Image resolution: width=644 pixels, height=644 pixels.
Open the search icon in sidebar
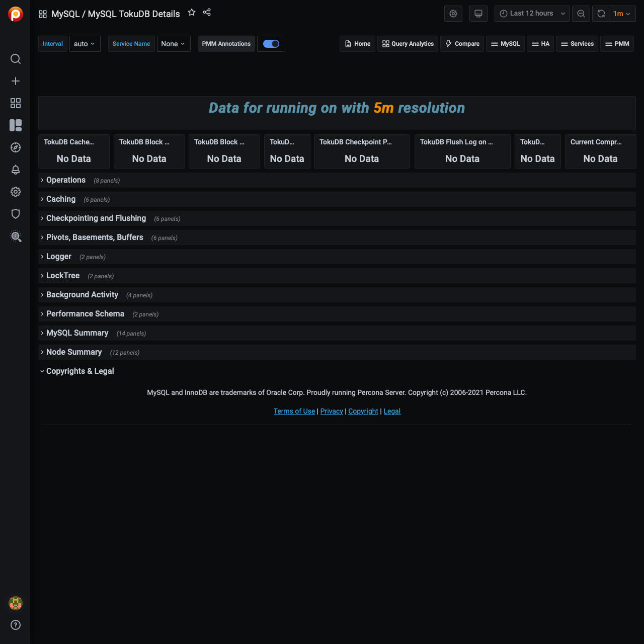[x=16, y=59]
